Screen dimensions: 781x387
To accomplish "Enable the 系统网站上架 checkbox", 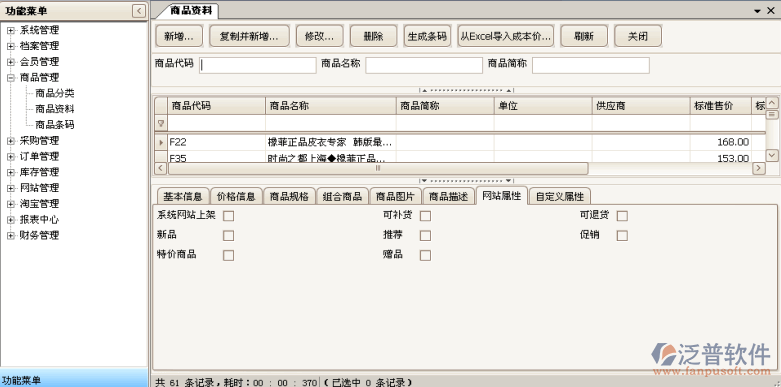I will 229,216.
